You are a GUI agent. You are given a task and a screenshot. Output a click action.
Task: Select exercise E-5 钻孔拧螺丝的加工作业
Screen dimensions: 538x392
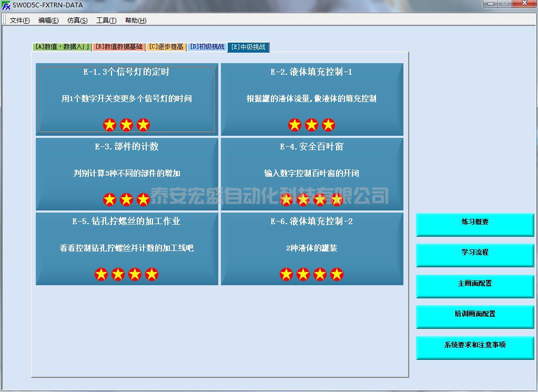pyautogui.click(x=127, y=248)
